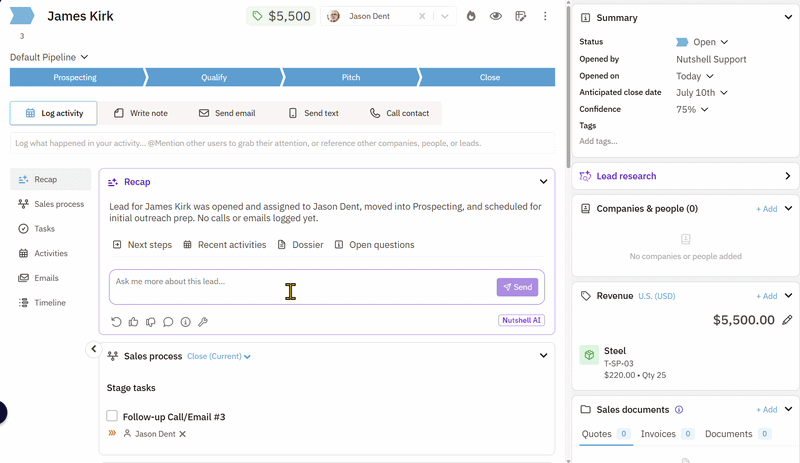
Task: Switch to the Call contact tab
Action: [x=399, y=113]
